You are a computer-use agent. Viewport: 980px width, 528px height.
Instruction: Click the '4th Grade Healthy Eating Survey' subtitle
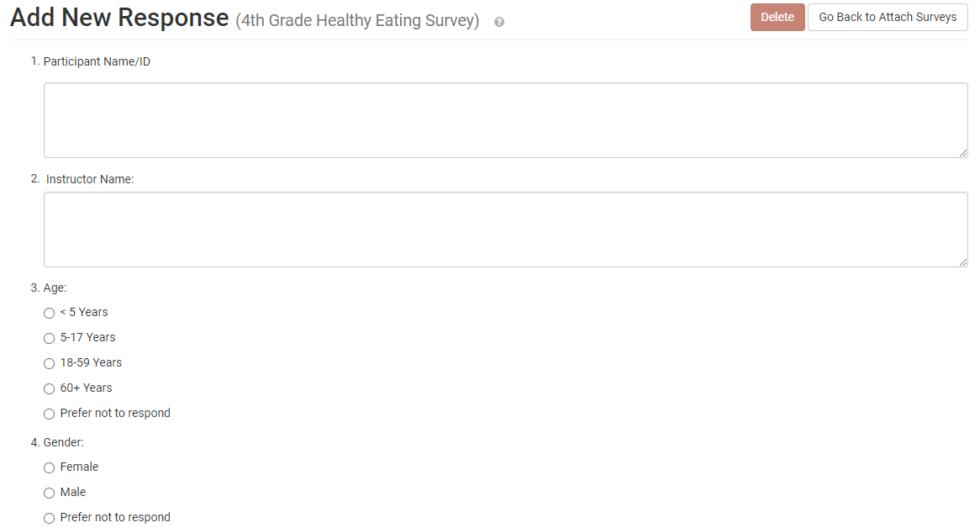pyautogui.click(x=357, y=20)
